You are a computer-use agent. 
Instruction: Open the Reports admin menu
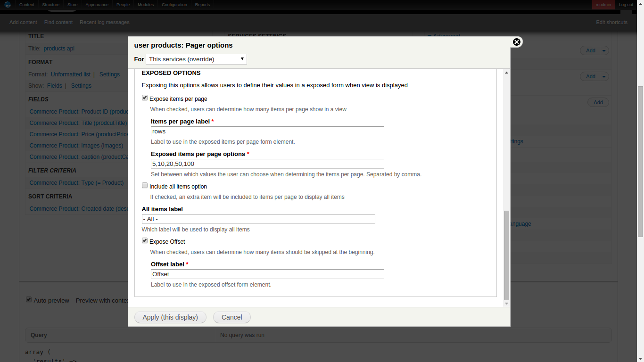point(202,5)
